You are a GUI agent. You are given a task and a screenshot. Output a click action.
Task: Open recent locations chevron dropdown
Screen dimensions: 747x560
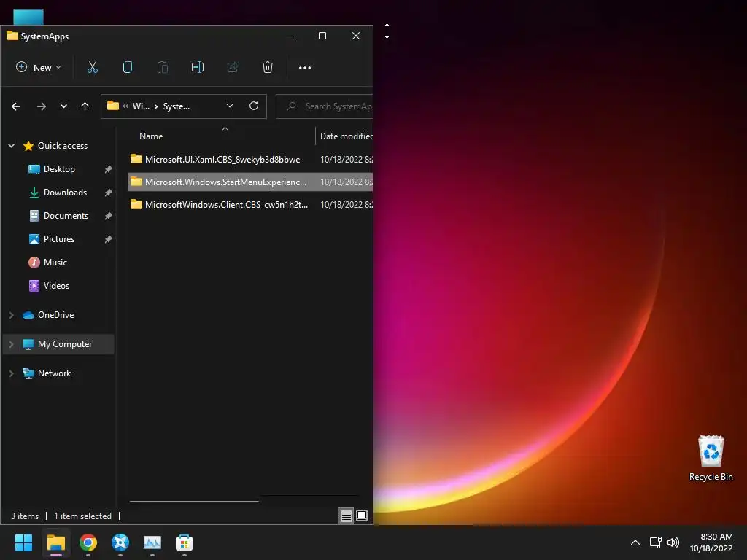coord(64,106)
